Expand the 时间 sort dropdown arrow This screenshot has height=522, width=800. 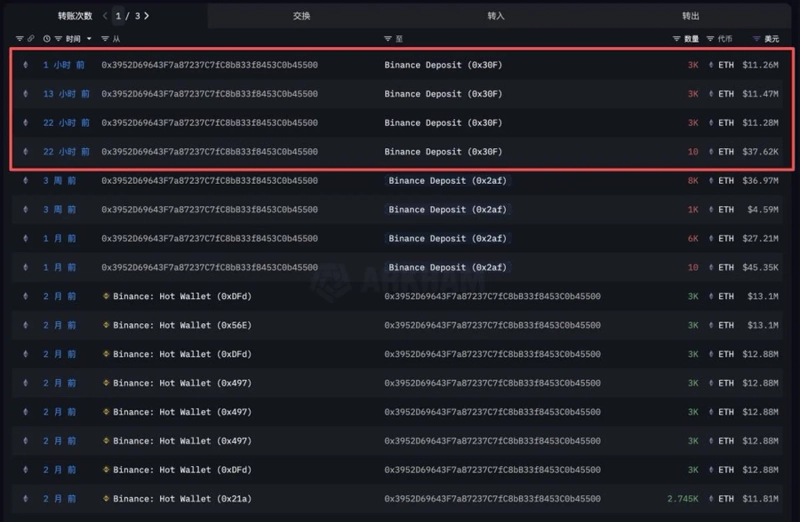point(89,39)
